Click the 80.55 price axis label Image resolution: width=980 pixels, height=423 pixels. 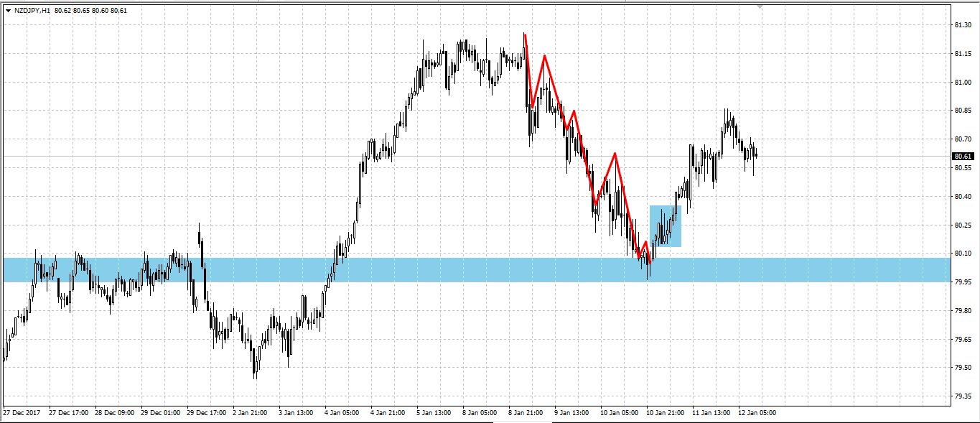(963, 168)
